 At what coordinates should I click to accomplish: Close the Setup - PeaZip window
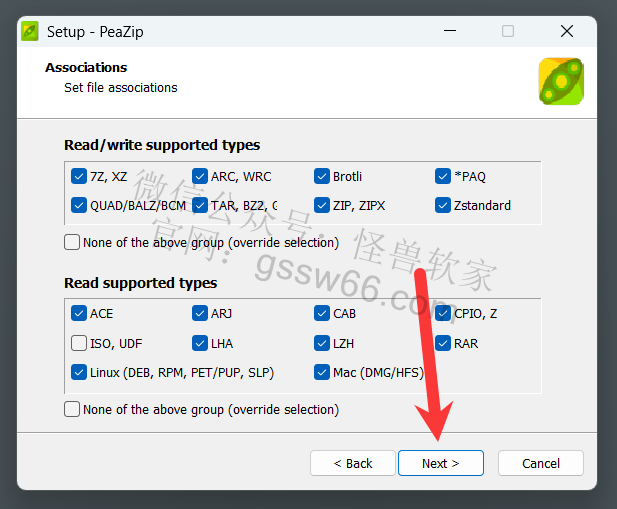[567, 31]
